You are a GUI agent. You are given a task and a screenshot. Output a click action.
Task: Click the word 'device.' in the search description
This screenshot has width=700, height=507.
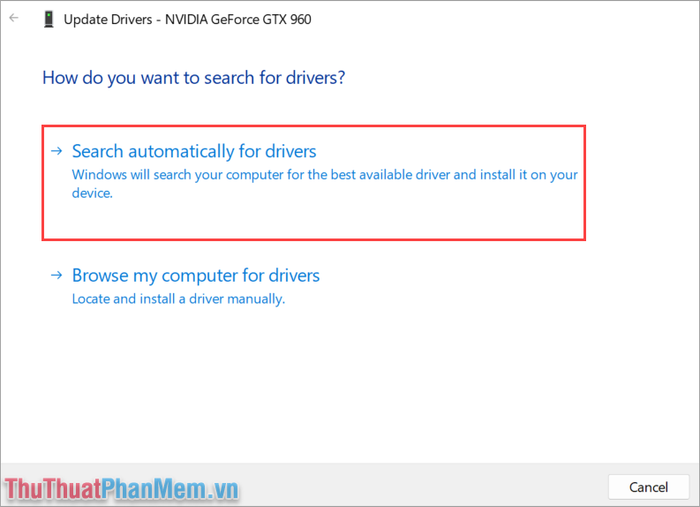[x=92, y=193]
